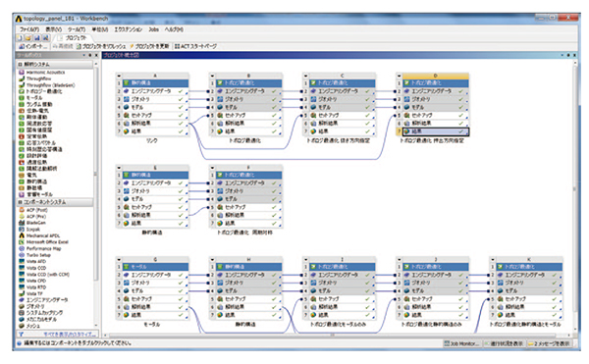Click the エンジニアリングデータ cell in system A

(x=155, y=91)
